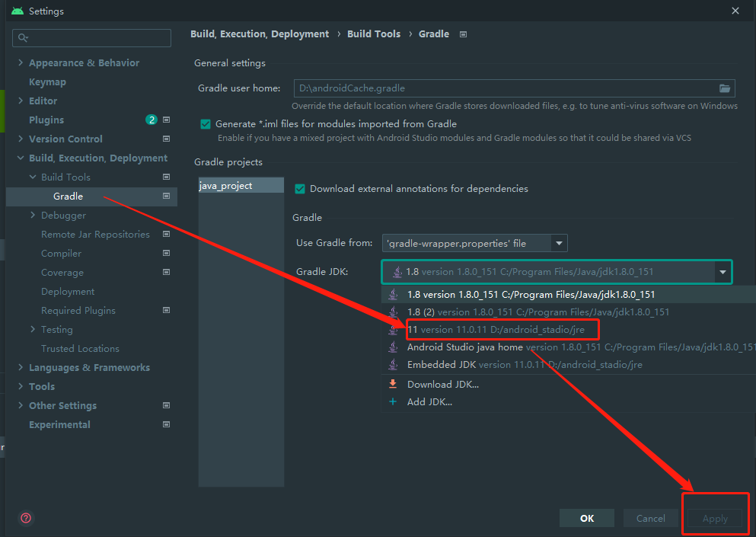Expand the Debugger node
This screenshot has height=537, width=756.
[x=33, y=215]
